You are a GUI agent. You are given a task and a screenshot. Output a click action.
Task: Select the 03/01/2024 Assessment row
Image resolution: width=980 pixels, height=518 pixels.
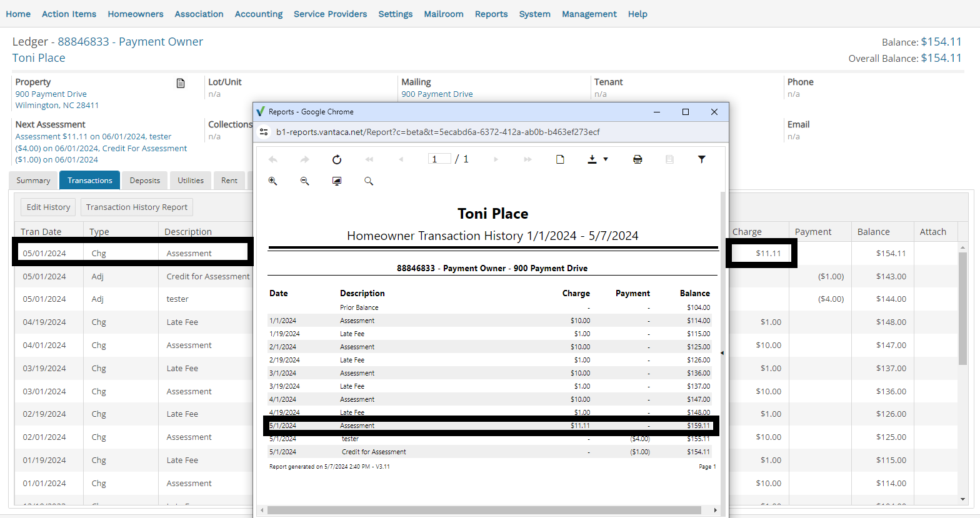[x=486, y=391]
